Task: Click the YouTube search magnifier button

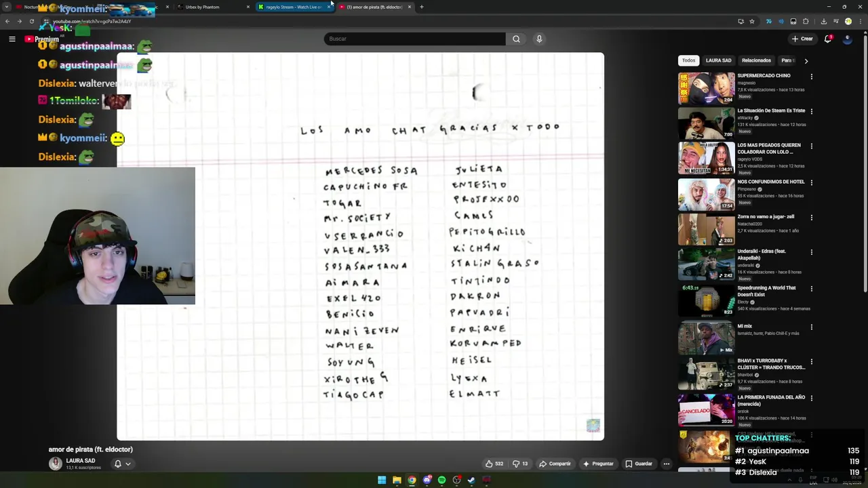Action: [516, 39]
